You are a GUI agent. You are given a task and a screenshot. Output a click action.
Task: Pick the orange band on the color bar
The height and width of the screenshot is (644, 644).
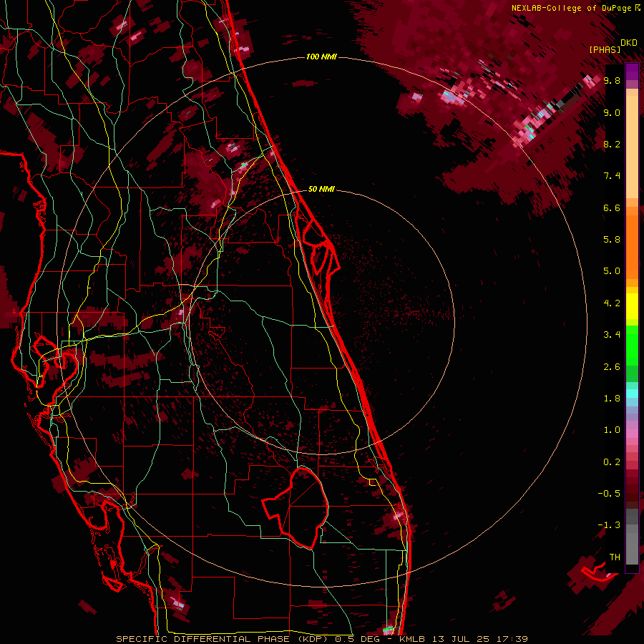point(632,246)
